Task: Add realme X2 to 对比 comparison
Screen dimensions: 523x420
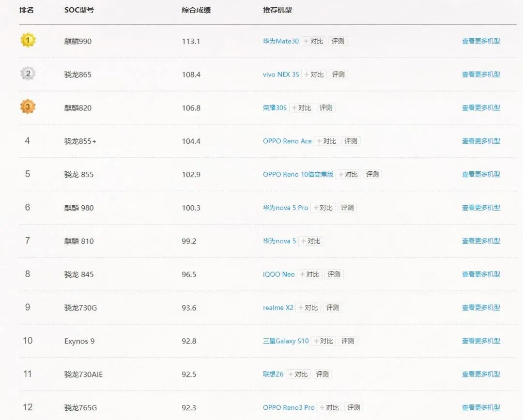Action: click(x=308, y=308)
